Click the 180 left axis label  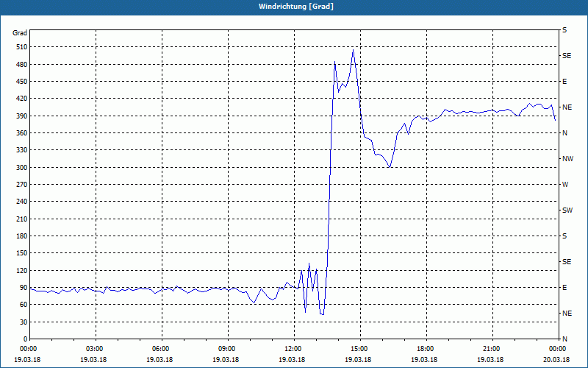click(22, 236)
